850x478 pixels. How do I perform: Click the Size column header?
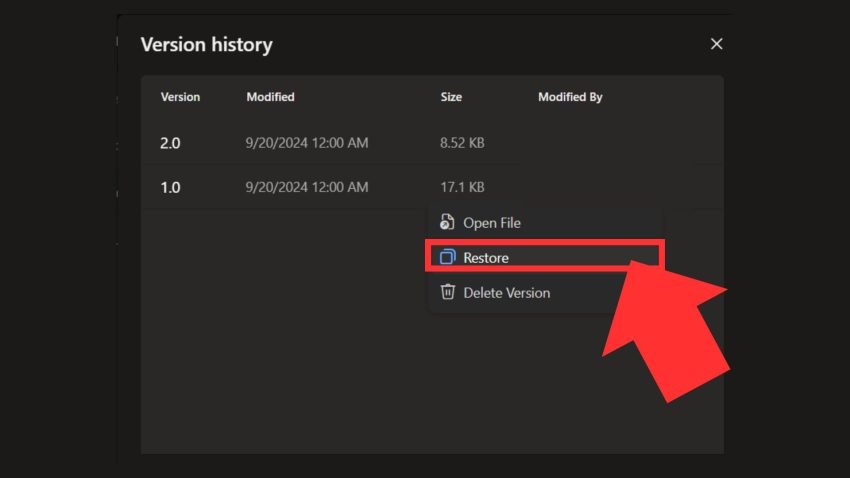[451, 97]
